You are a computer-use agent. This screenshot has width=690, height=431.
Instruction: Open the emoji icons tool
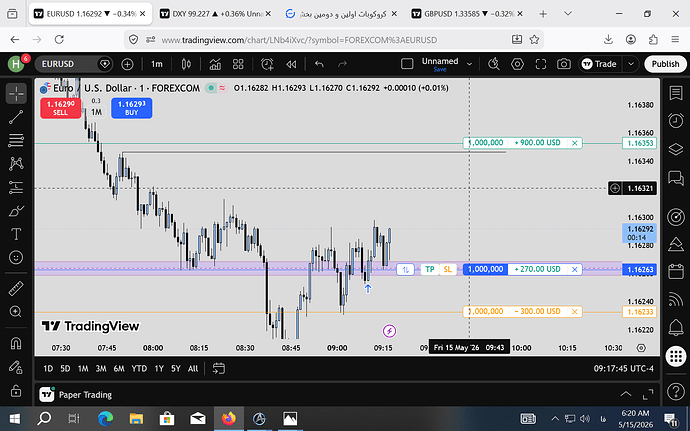pyautogui.click(x=16, y=257)
